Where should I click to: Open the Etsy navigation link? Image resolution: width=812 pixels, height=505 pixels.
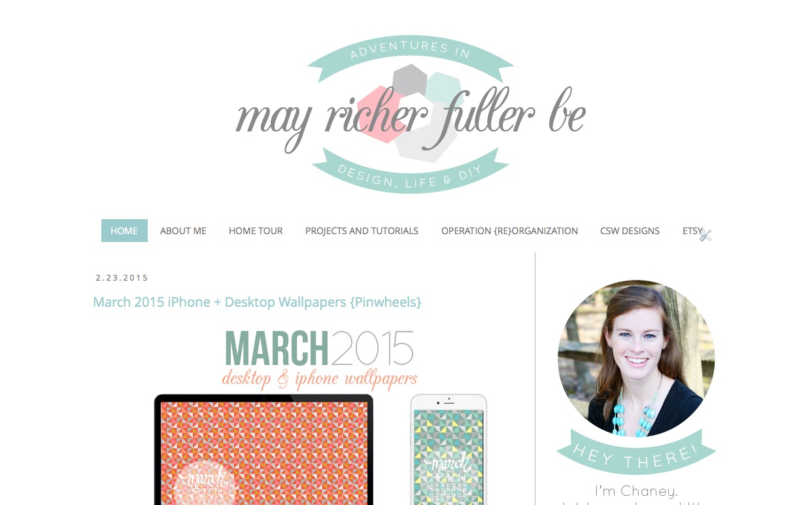692,231
